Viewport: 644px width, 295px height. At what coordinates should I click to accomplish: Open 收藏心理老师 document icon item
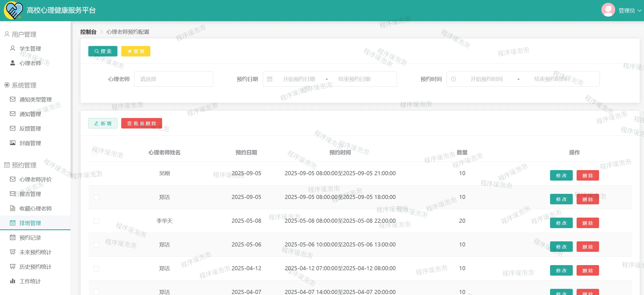coord(35,208)
